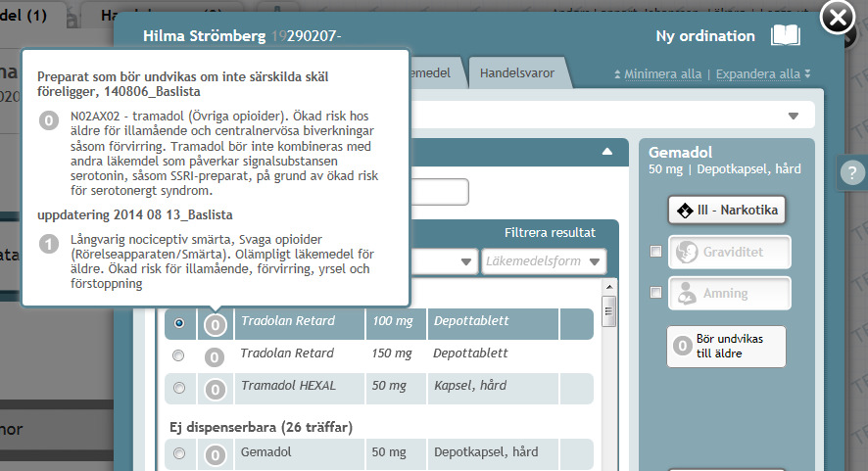The width and height of the screenshot is (868, 471).
Task: Click the III - Narkotika button
Action: point(727,211)
